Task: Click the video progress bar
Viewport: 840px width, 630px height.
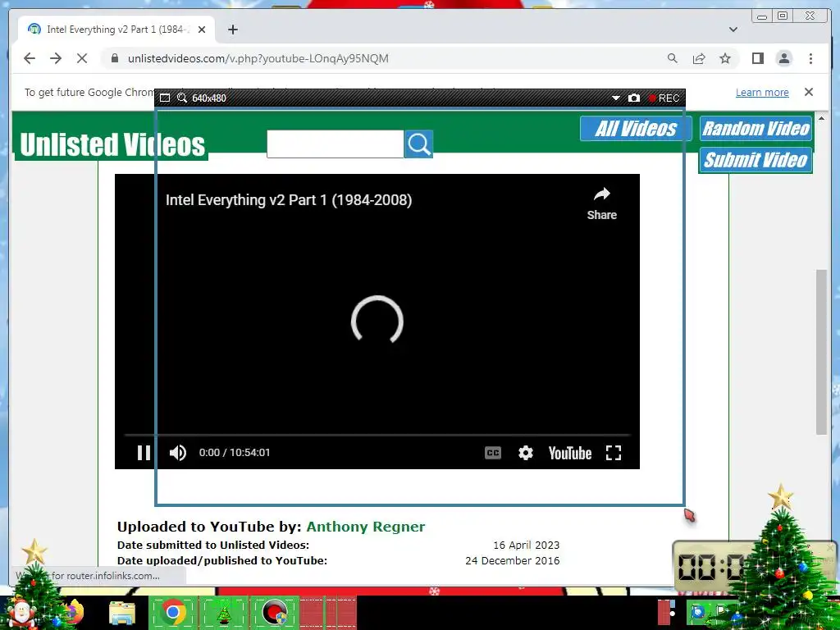Action: [377, 435]
